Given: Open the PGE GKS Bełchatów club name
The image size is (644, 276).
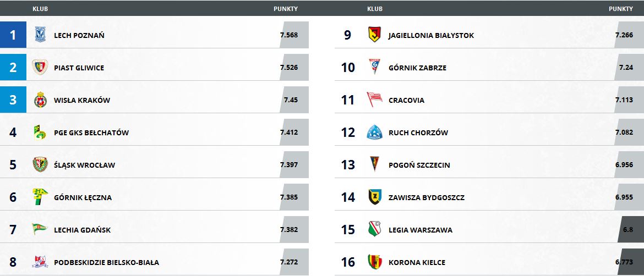Looking at the screenshot, I should pos(91,133).
